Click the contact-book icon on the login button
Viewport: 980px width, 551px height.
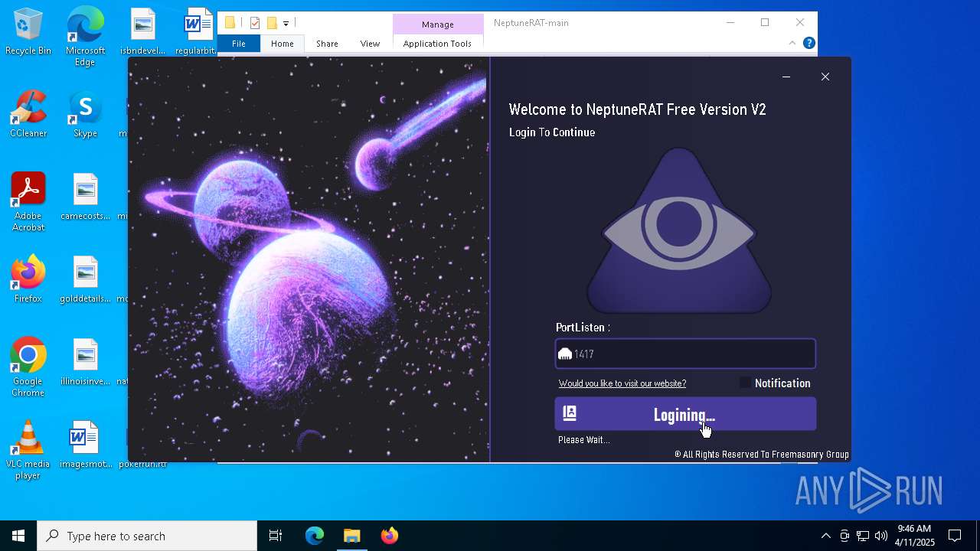click(570, 413)
